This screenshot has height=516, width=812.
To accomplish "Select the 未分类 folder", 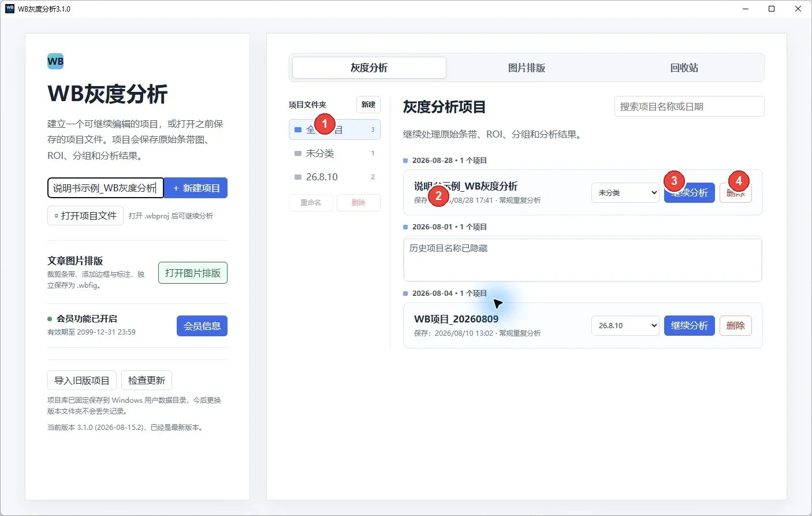I will (x=334, y=153).
